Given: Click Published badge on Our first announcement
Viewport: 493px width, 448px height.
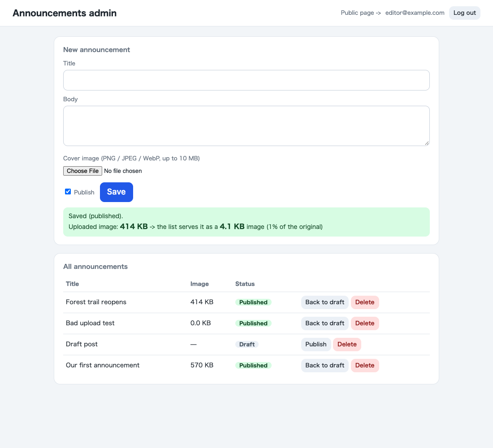Looking at the screenshot, I should click(x=253, y=366).
